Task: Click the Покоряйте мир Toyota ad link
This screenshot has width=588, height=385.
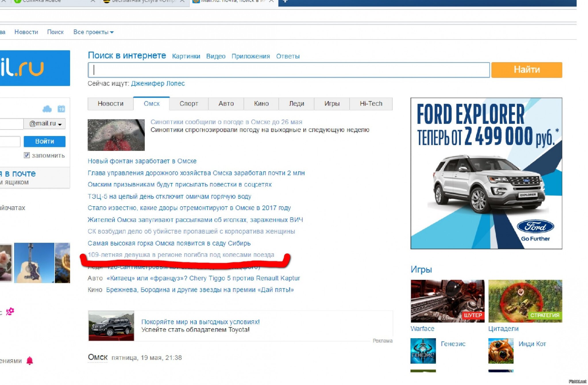Action: coord(201,322)
